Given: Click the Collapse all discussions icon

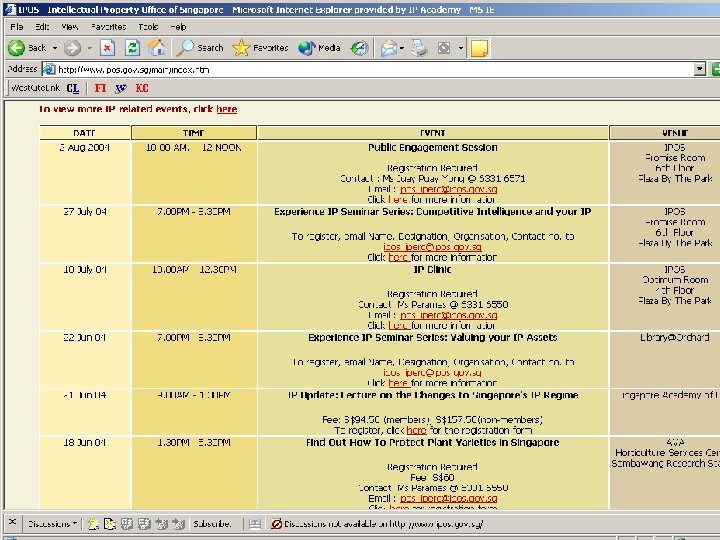Looking at the screenshot, I should [144, 524].
